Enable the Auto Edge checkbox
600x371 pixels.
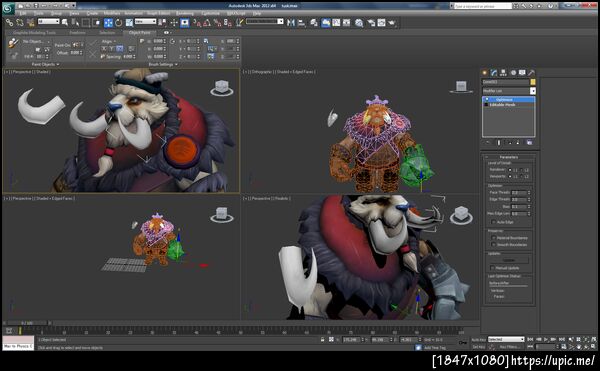coord(493,222)
